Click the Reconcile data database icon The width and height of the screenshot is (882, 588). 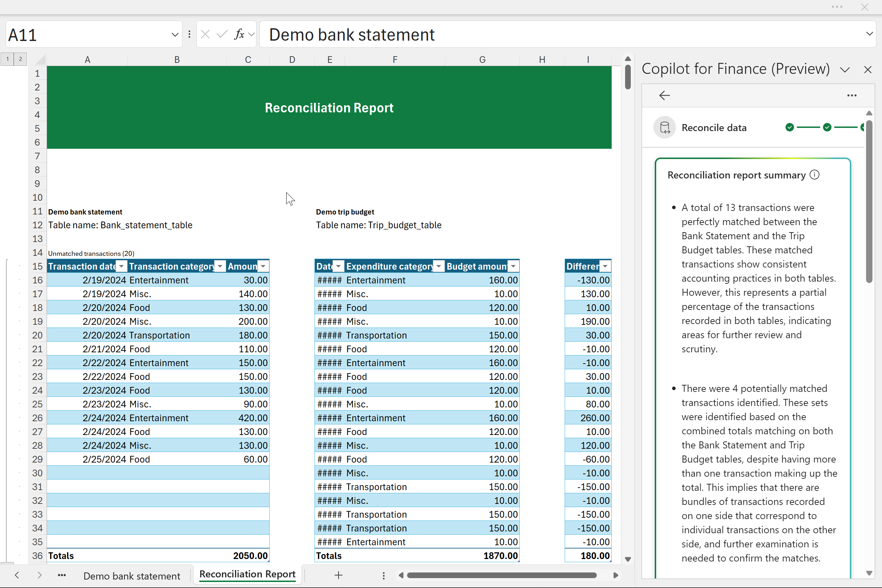click(x=664, y=128)
